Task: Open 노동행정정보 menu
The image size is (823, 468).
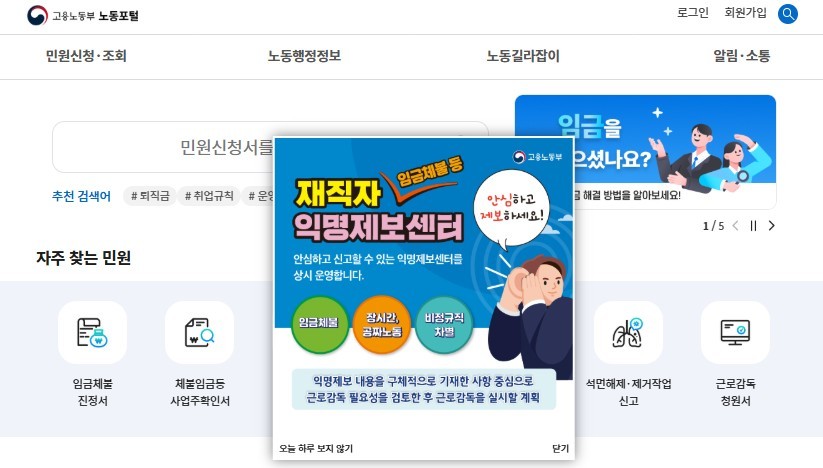Action: pos(304,56)
